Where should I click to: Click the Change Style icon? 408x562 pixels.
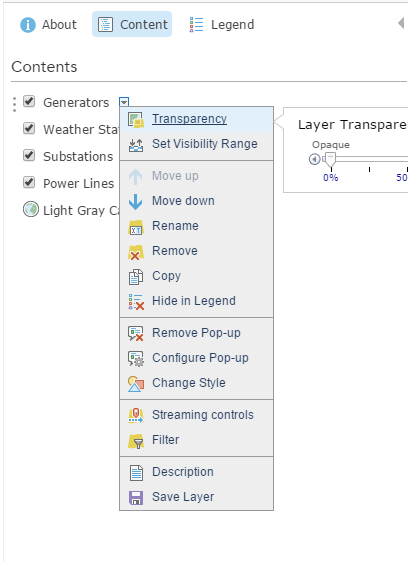136,384
